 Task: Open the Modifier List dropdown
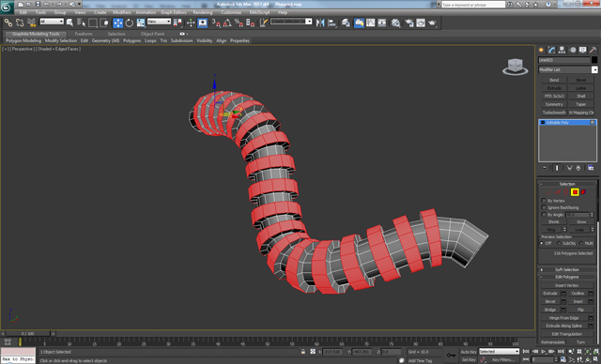pos(594,69)
